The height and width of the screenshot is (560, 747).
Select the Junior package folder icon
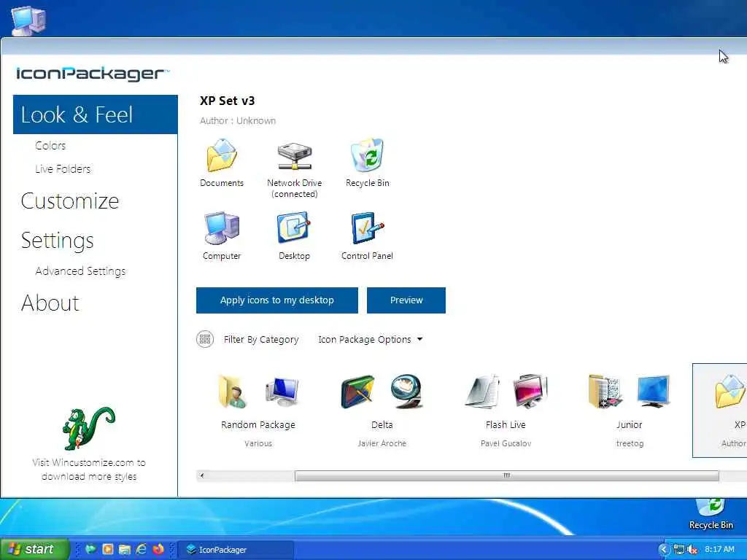[605, 392]
